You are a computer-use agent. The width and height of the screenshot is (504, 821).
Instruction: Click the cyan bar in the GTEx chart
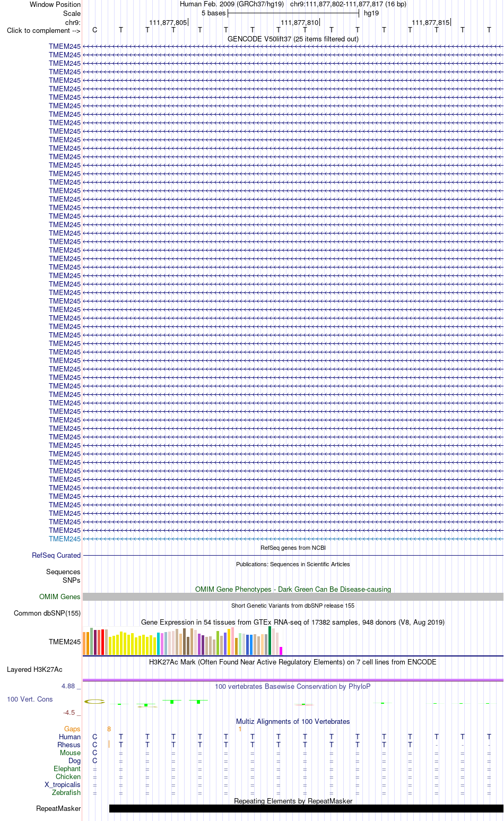[x=159, y=644]
